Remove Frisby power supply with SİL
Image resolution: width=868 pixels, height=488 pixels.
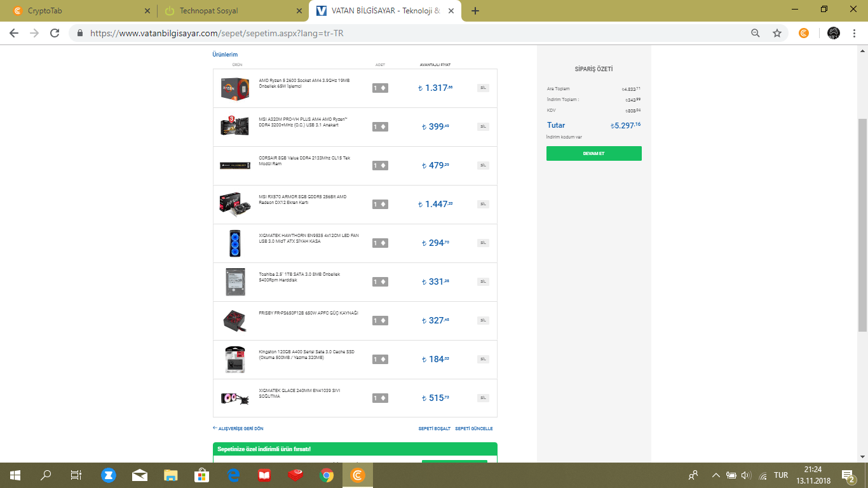(484, 320)
